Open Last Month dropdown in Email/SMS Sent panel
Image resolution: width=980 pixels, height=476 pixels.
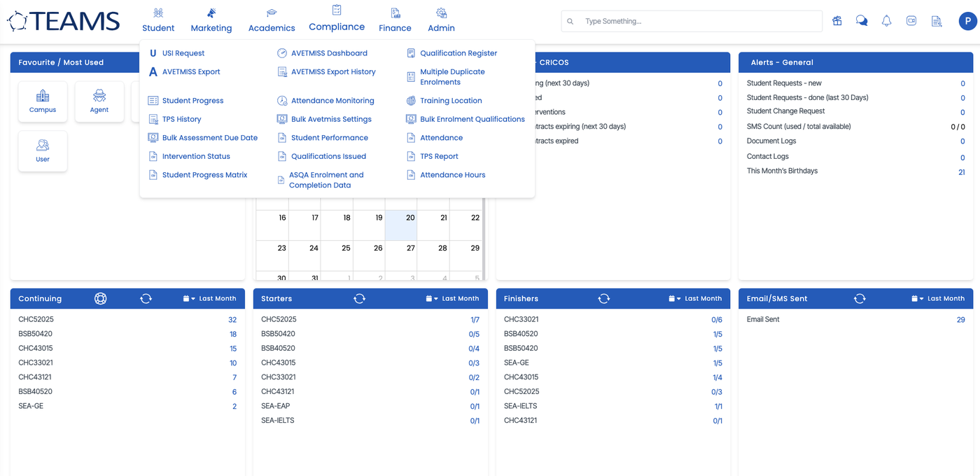coord(939,299)
